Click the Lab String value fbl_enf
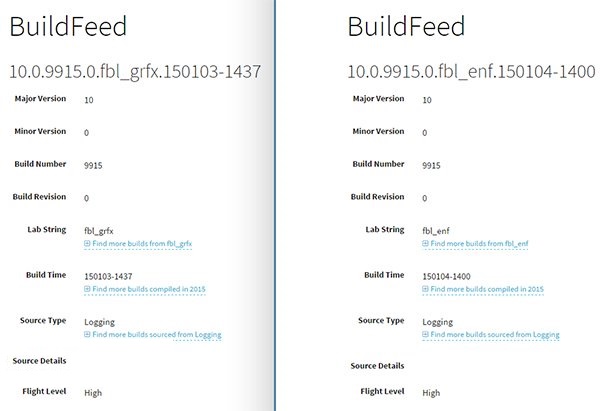This screenshot has width=600, height=411. point(436,231)
